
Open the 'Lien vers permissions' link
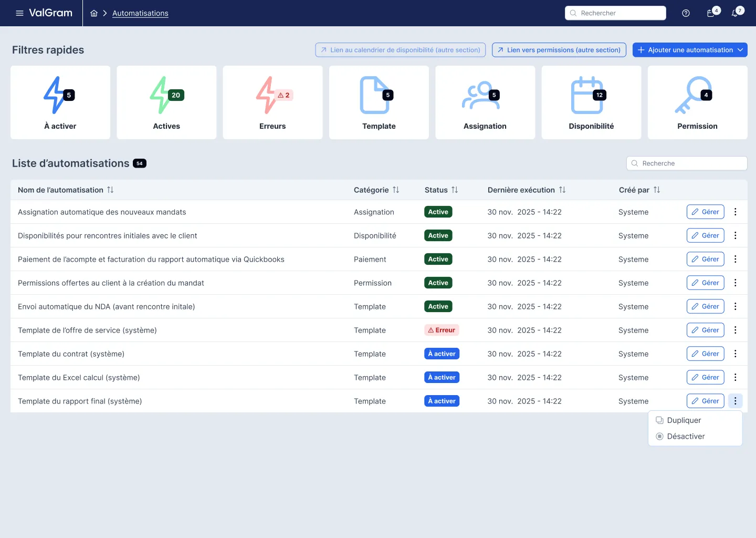[559, 49]
